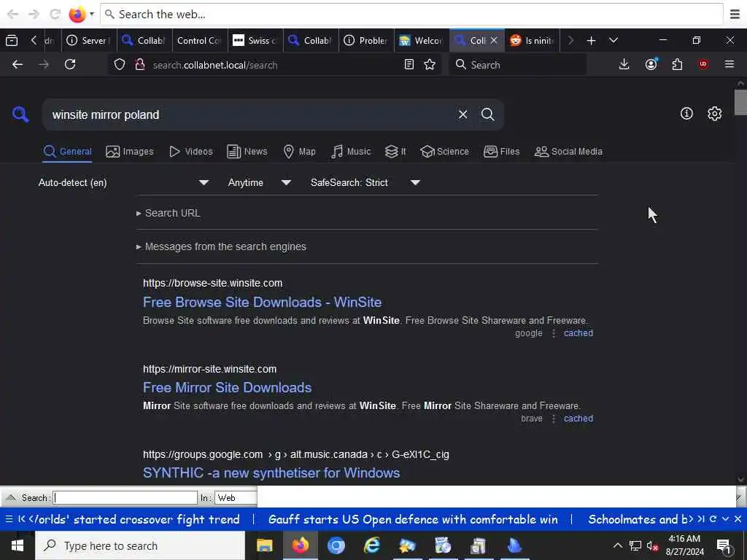Switch to Videos category tab
Image resolution: width=747 pixels, height=560 pixels.
[x=191, y=152]
